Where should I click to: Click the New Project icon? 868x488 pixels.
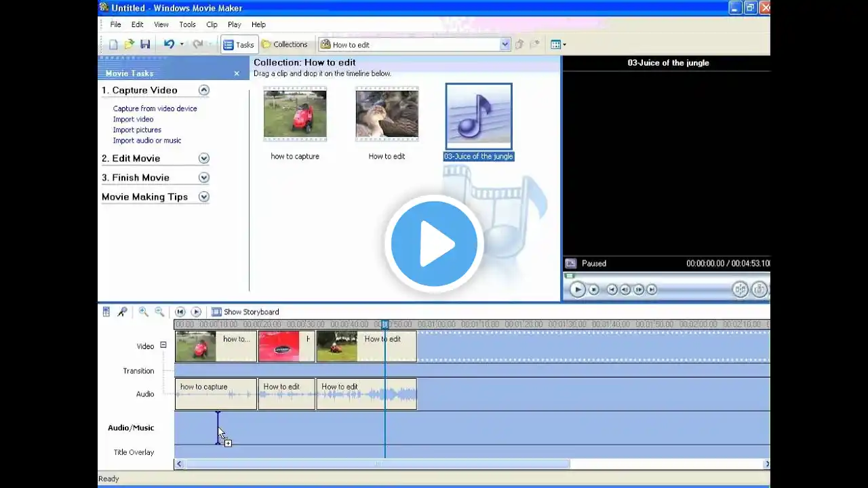[x=113, y=45]
